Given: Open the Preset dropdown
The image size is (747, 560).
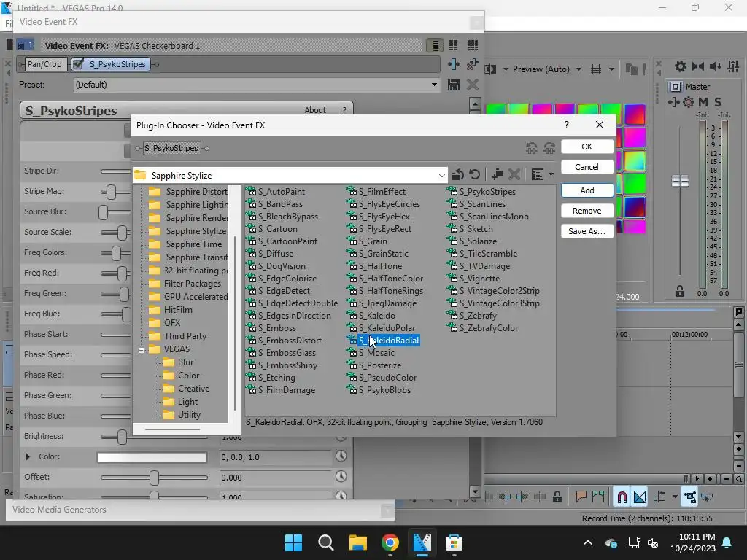Looking at the screenshot, I should click(x=434, y=85).
